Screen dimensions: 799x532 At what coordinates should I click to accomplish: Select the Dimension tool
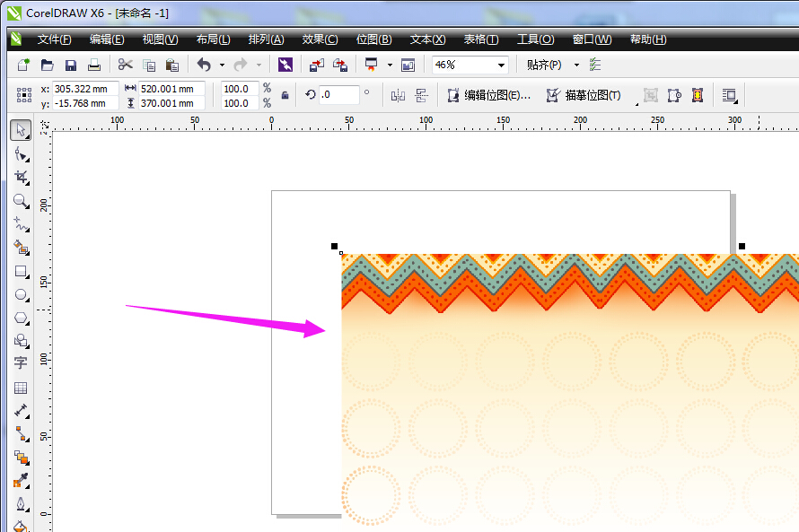click(21, 410)
